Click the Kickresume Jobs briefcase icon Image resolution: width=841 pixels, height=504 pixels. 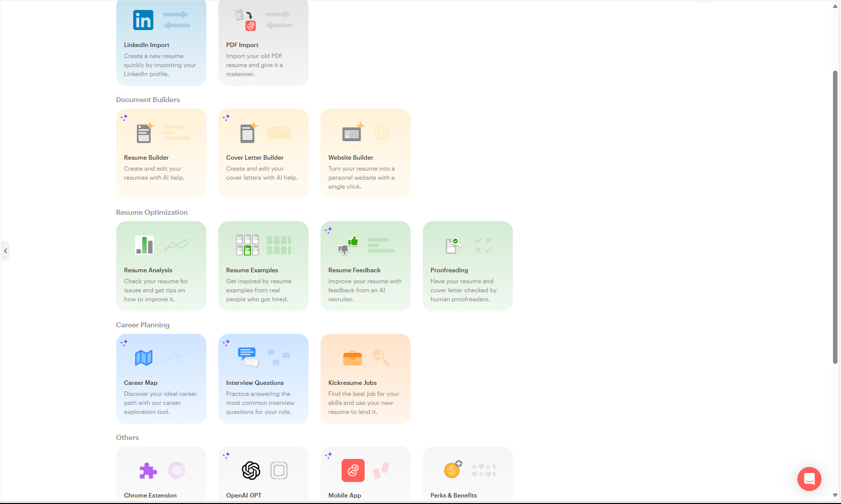(x=353, y=358)
